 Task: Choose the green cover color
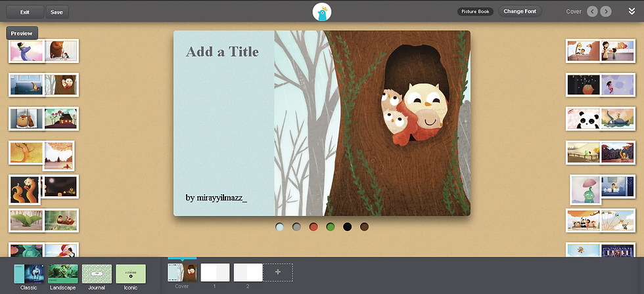tap(330, 227)
